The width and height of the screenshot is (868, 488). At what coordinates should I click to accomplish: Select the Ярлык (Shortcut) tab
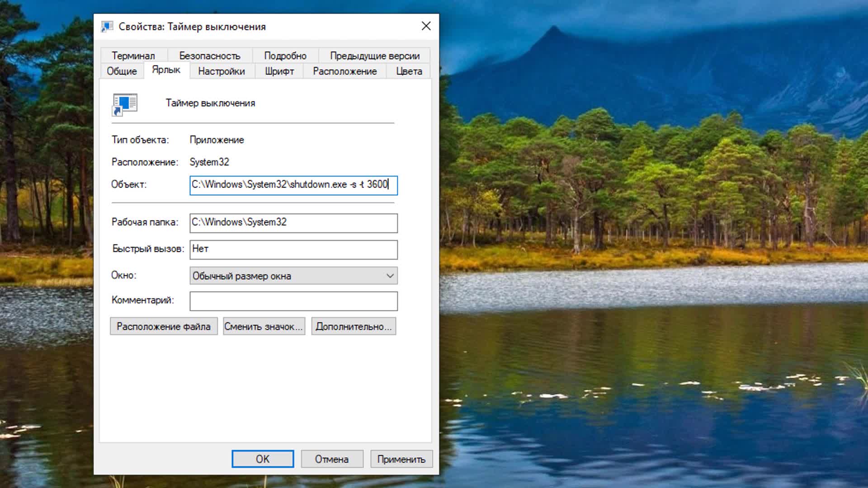(166, 71)
